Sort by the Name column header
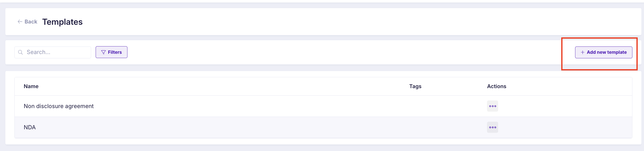644x151 pixels. click(31, 86)
